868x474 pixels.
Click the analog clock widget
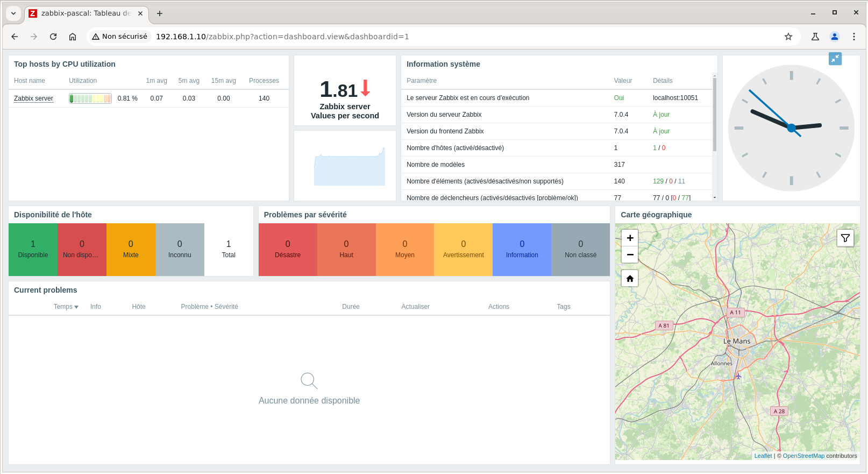791,128
